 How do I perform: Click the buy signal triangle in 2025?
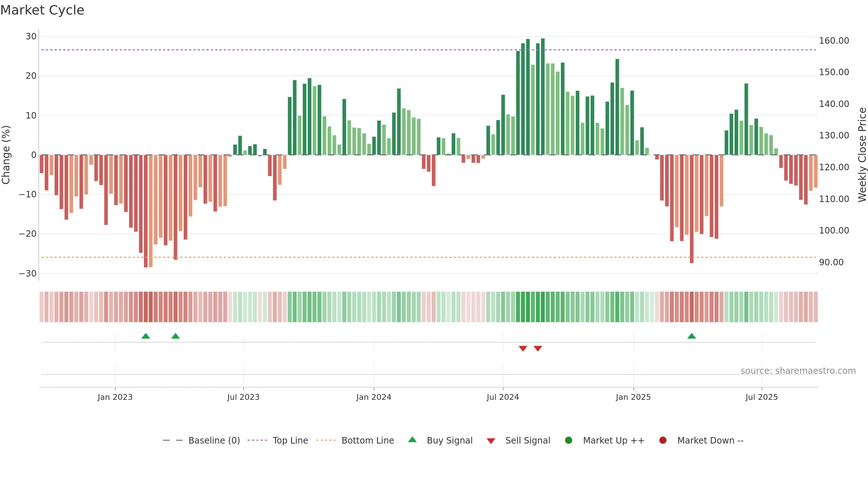[x=692, y=336]
